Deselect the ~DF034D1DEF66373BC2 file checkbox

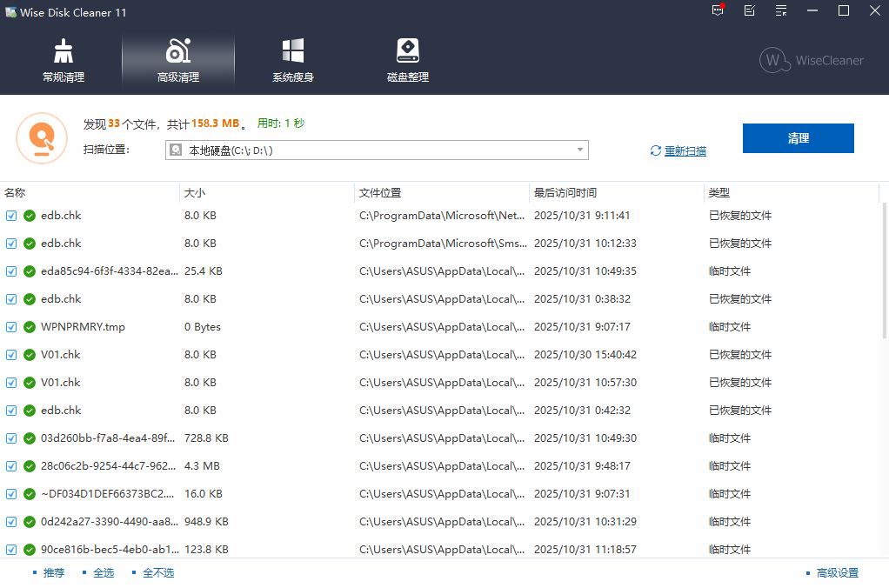tap(11, 494)
